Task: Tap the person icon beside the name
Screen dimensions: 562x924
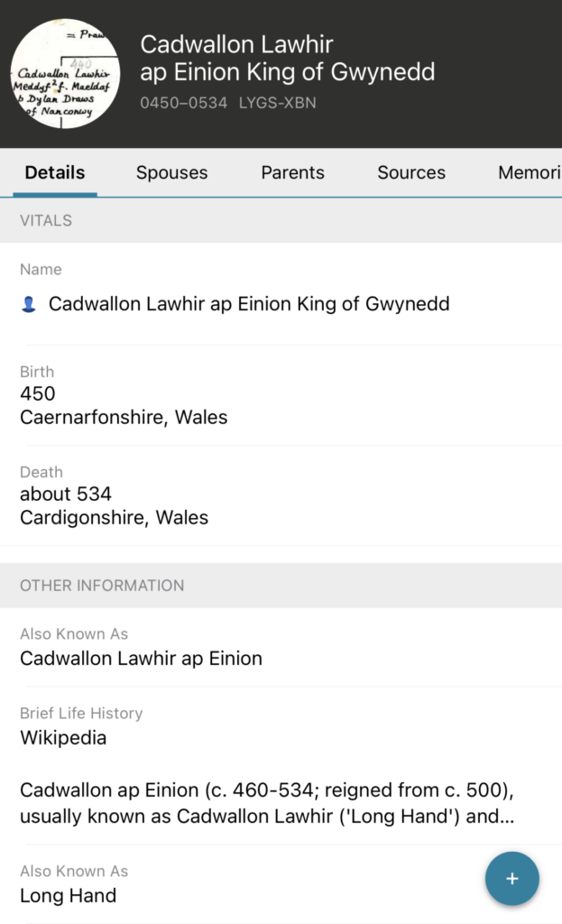Action: tap(29, 305)
